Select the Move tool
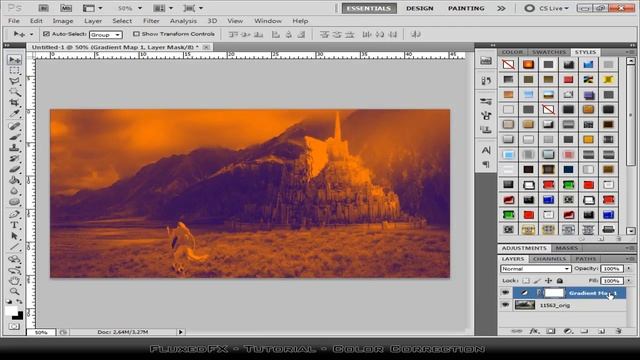The image size is (640, 360). tap(15, 60)
